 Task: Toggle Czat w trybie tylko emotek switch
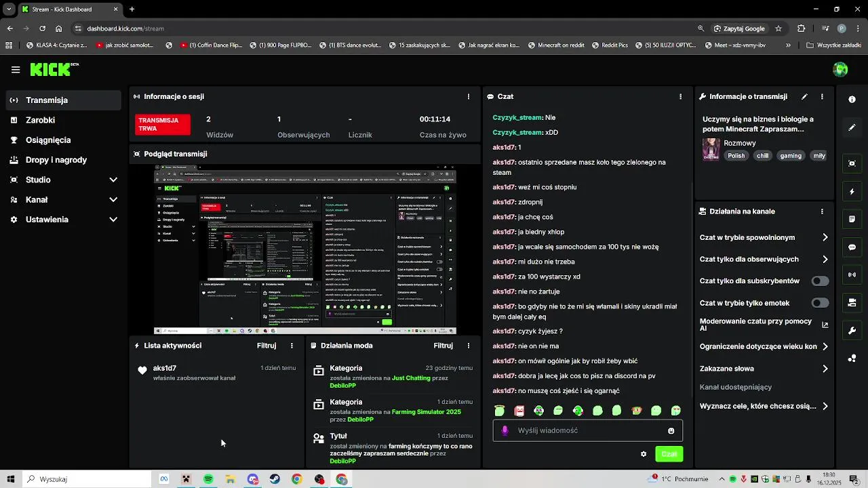820,303
